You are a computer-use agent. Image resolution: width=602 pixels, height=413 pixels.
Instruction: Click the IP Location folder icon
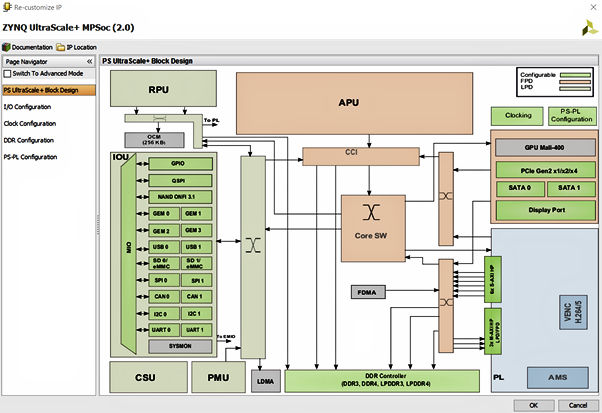click(63, 47)
